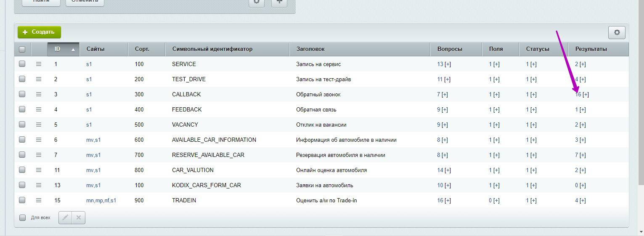Sort by Поля column header
This screenshot has width=644, height=236.
(501, 49)
